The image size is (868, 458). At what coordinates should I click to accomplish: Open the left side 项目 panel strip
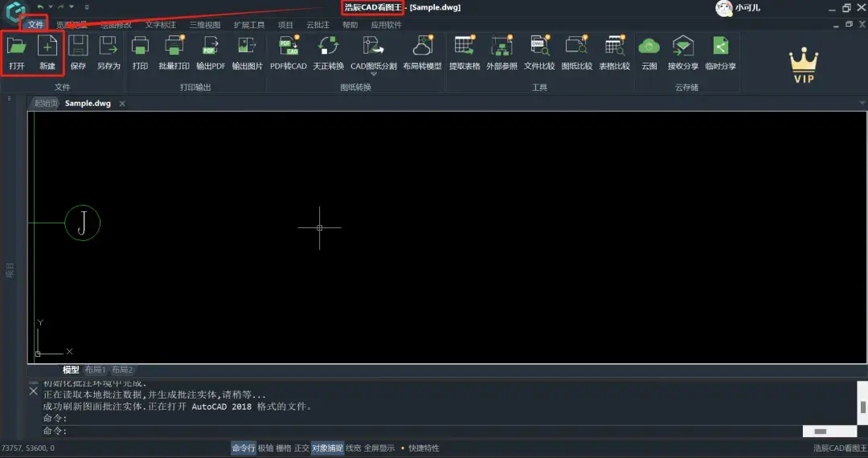pos(10,270)
